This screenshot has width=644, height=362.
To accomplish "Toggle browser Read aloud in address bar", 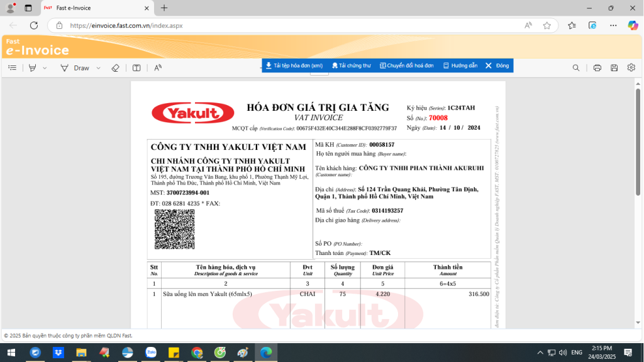I will click(528, 26).
